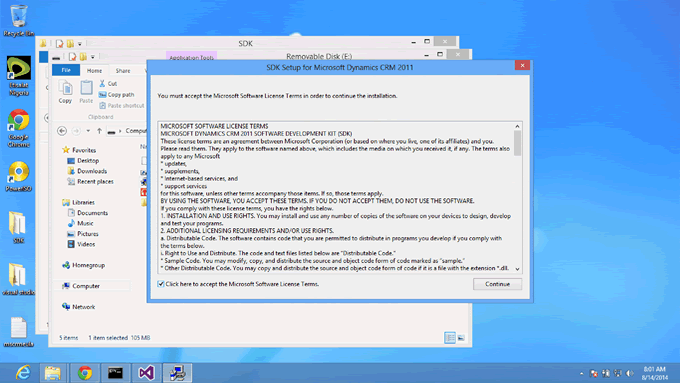Close the SDK Setup dialog
The image size is (680, 383).
[x=522, y=65]
